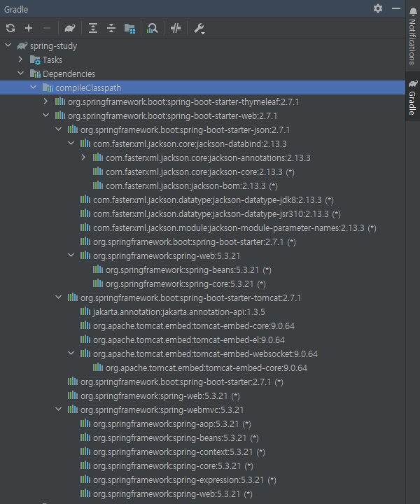Click library icon of tomcat-embed-el
The height and width of the screenshot is (504, 420).
point(85,339)
